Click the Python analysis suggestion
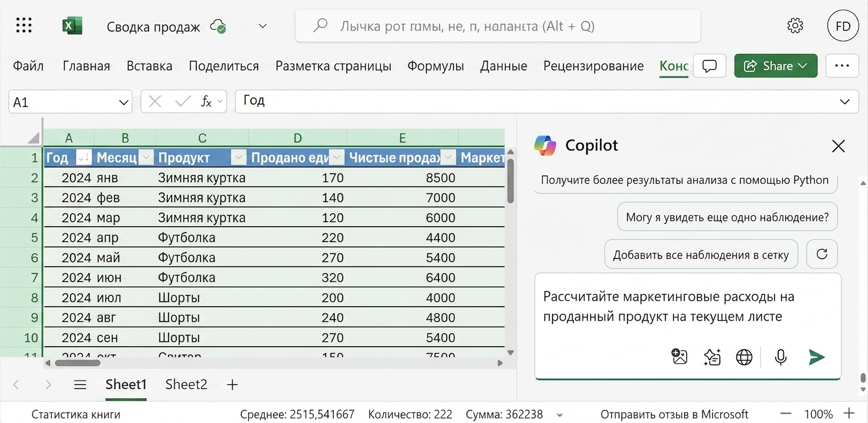 685,180
